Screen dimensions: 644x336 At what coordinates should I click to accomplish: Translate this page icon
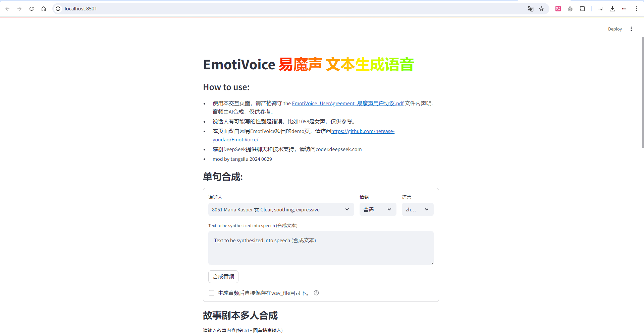pos(530,9)
